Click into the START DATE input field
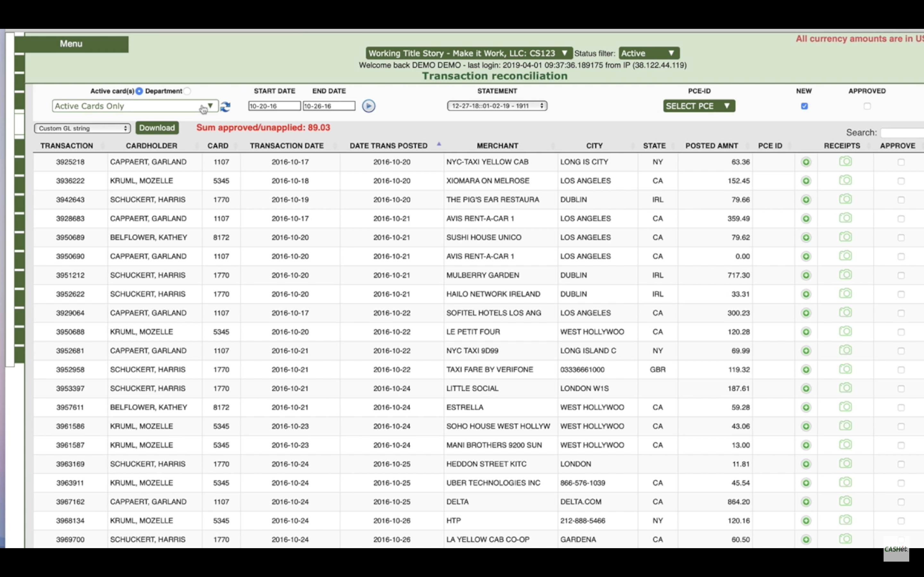 pos(274,106)
